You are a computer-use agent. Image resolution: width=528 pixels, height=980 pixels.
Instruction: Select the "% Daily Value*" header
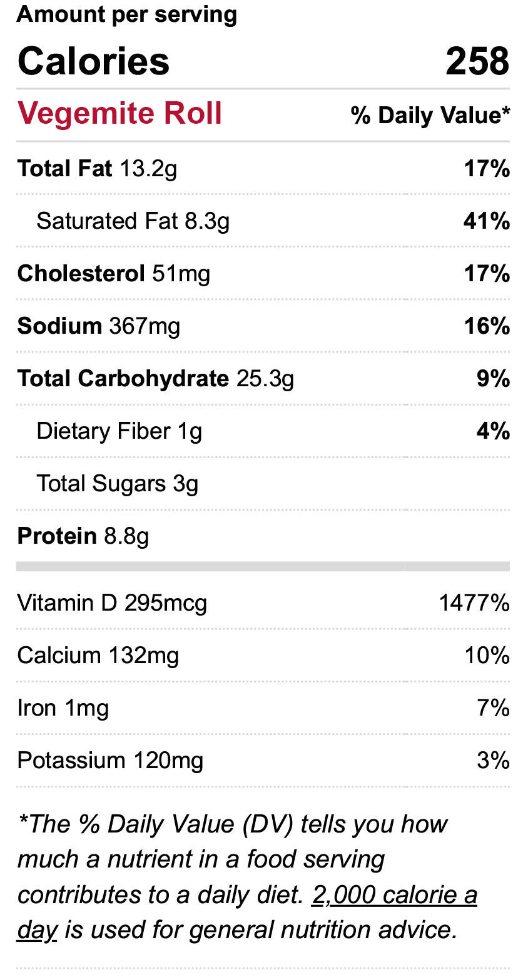click(430, 115)
